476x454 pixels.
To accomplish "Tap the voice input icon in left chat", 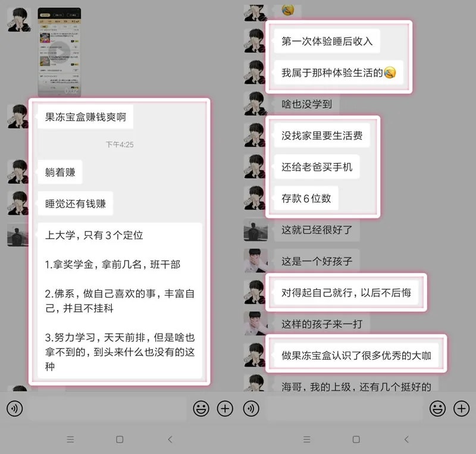I will [14, 408].
